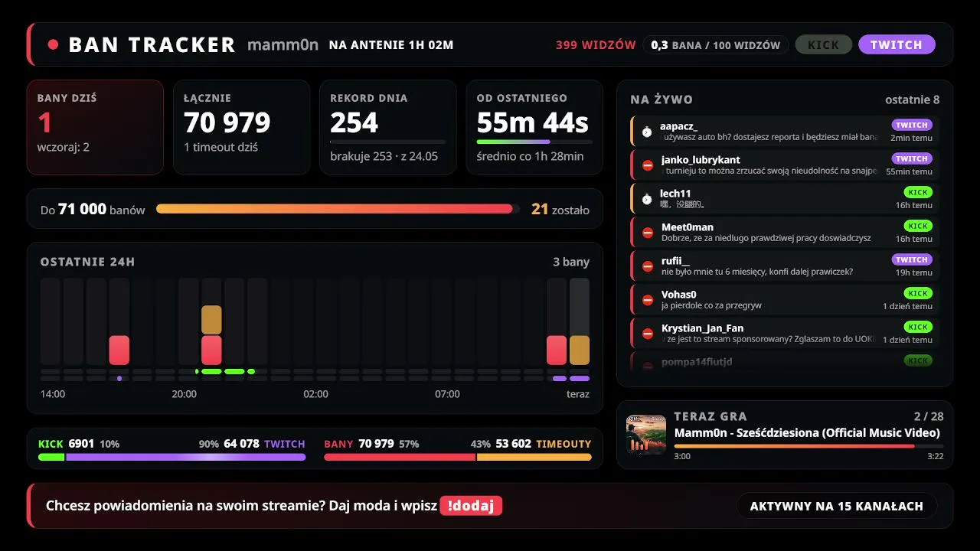
Task: Click the '1 timeout dziś' text
Action: tap(222, 147)
